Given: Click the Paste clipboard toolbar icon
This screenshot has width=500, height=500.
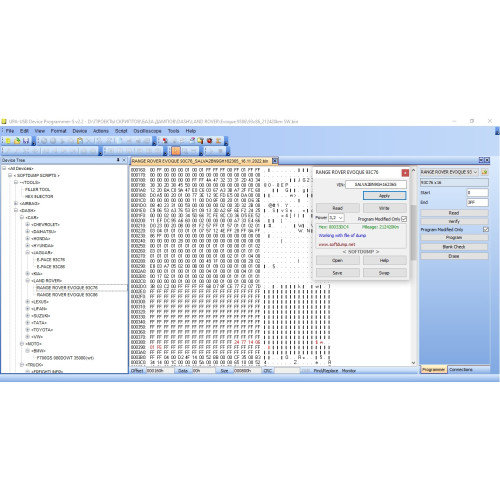Looking at the screenshot, I should (80, 141).
